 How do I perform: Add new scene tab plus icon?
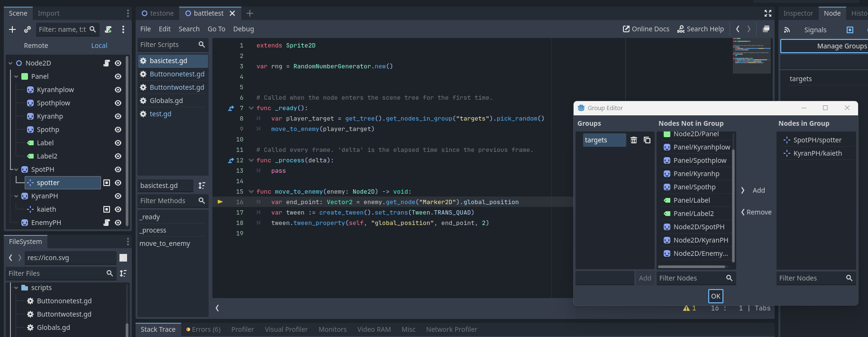tap(250, 13)
